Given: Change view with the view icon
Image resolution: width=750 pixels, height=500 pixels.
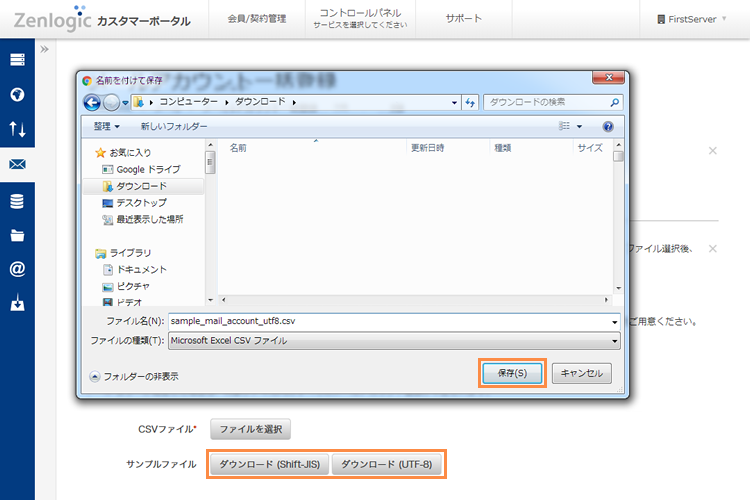Looking at the screenshot, I should pos(564,126).
